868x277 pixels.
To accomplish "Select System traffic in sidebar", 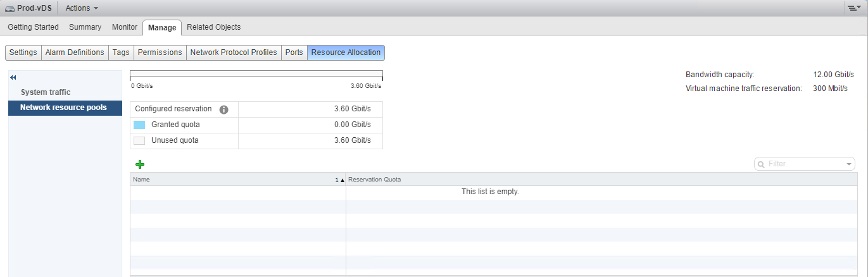I will point(46,92).
